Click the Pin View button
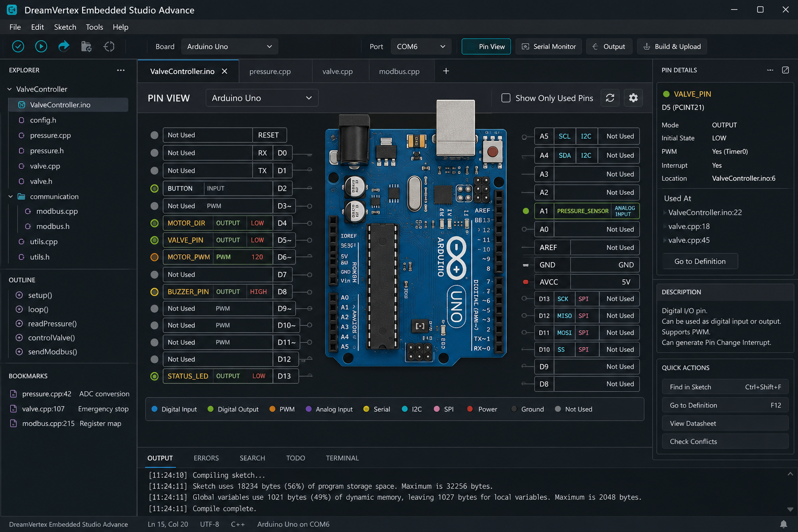This screenshot has width=798, height=532. pos(486,46)
